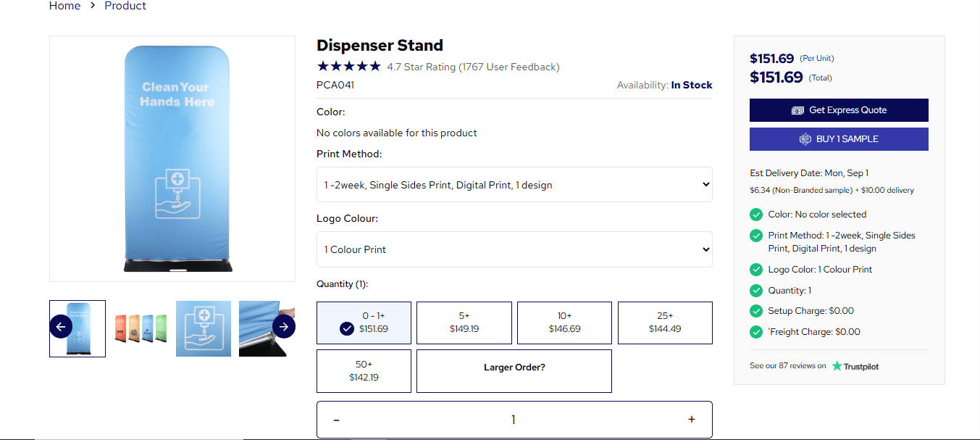Select the colorful banners thumbnail
980x440 pixels.
(140, 328)
